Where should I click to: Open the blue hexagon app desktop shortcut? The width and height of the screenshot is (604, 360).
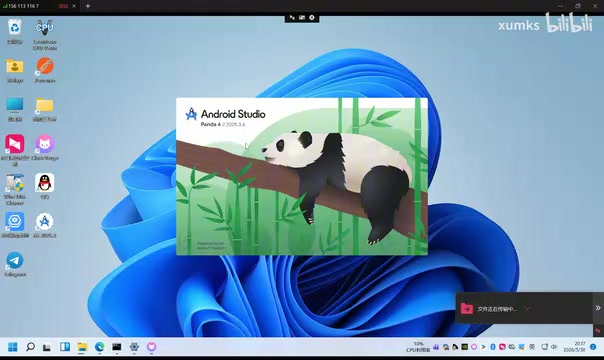[15, 225]
